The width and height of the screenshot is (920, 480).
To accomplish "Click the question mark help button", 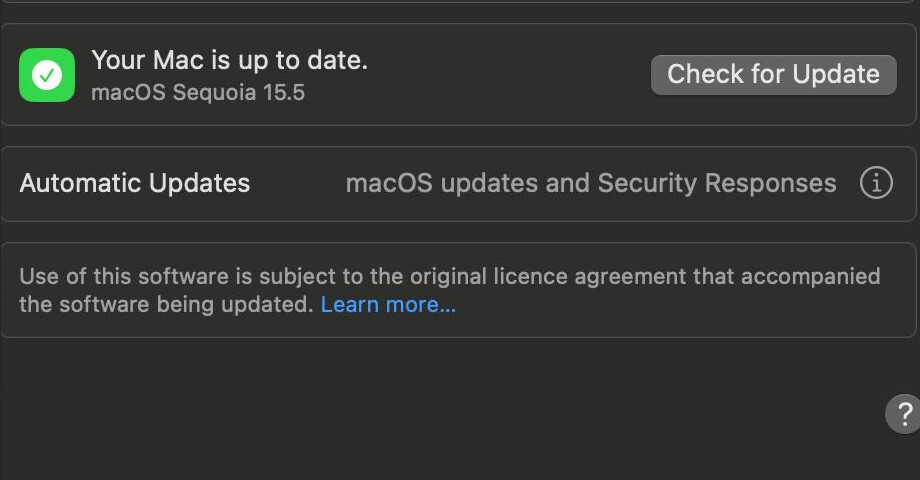I will (904, 413).
